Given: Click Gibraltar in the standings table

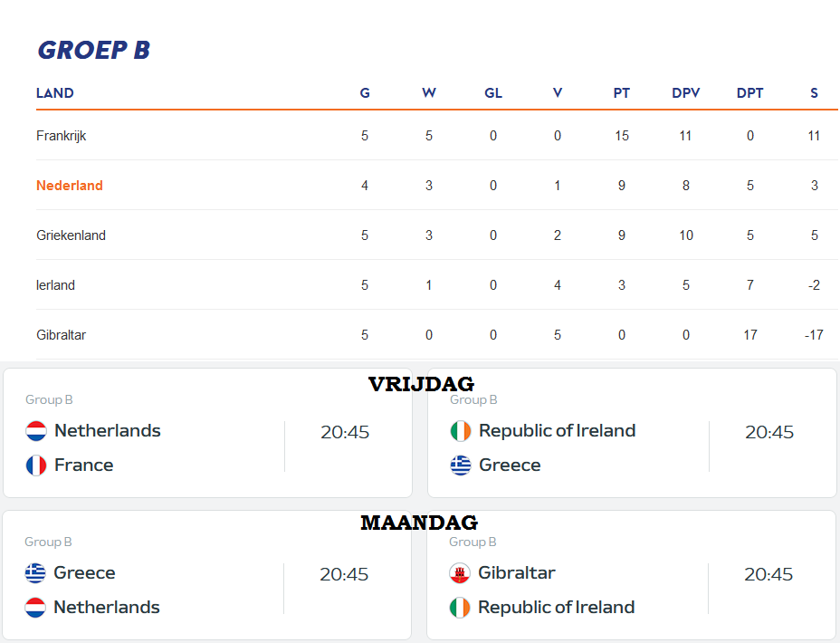Looking at the screenshot, I should click(61, 335).
